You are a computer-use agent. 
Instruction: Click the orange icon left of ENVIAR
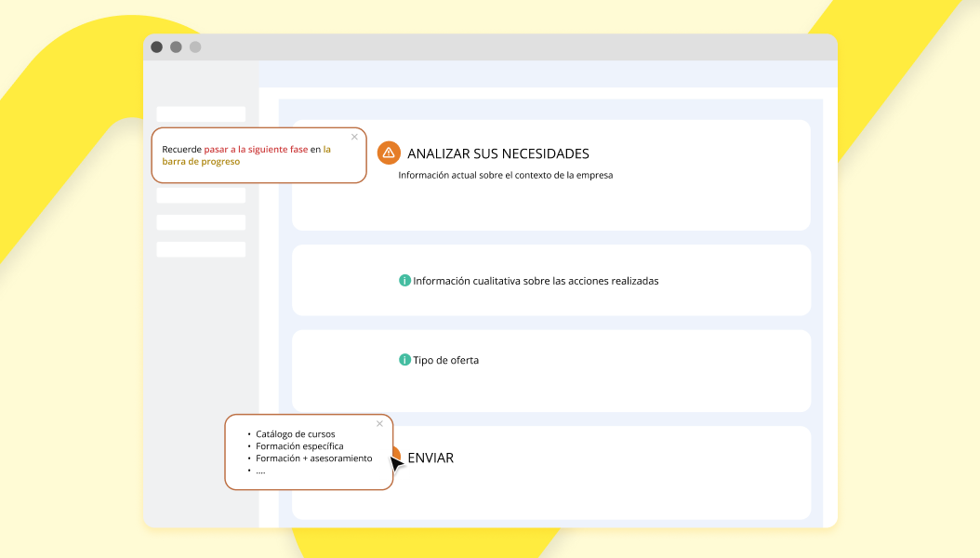pyautogui.click(x=396, y=455)
